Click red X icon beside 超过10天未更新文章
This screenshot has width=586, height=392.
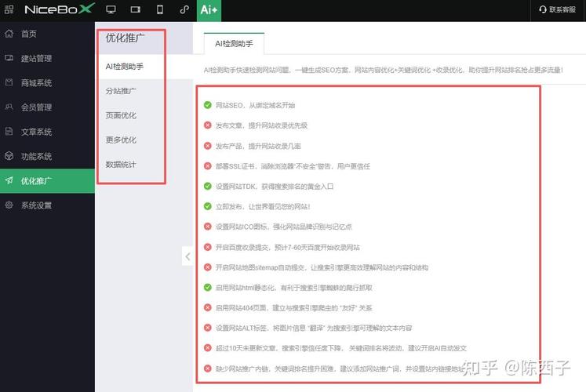208,347
